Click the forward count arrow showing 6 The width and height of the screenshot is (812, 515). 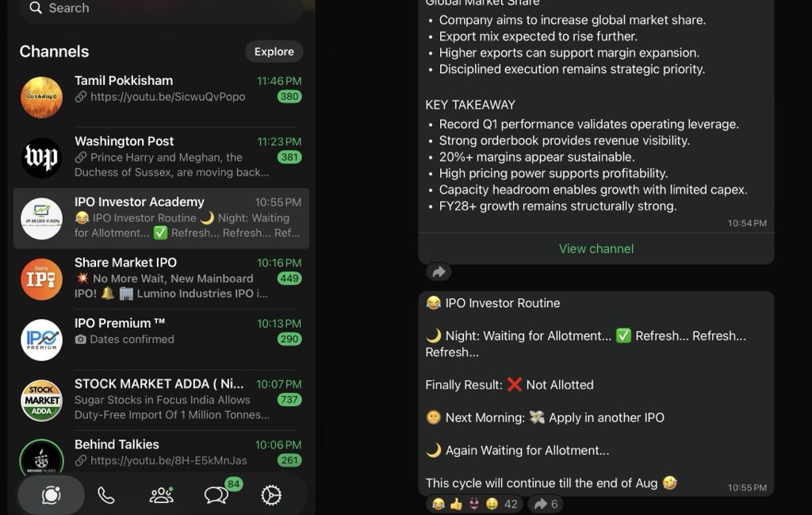[546, 504]
